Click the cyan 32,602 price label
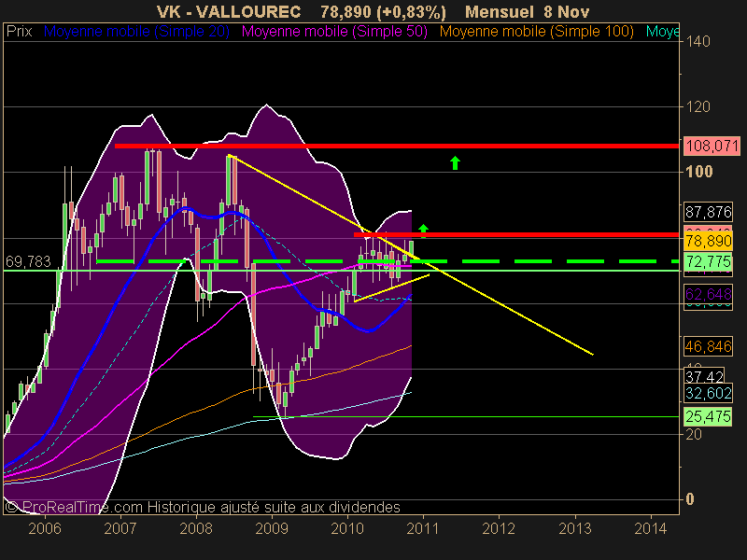The width and height of the screenshot is (747, 560). (x=708, y=393)
